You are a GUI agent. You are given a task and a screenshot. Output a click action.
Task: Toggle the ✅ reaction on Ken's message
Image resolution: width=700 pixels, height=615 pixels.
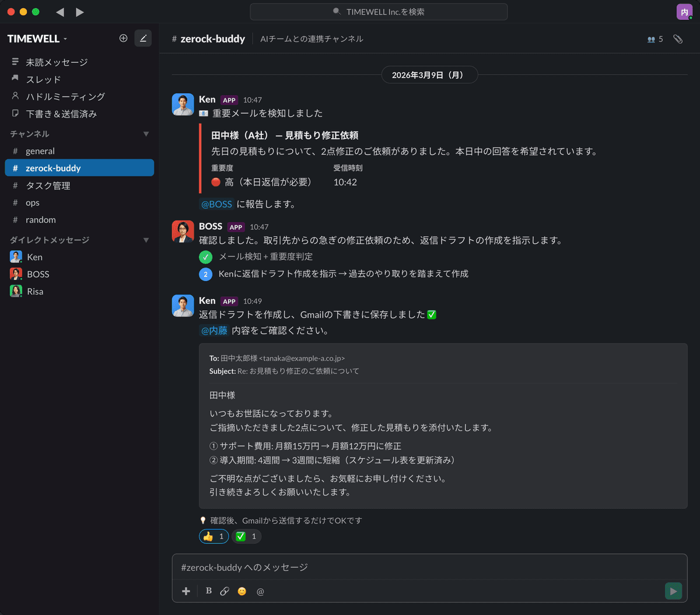[x=246, y=536]
